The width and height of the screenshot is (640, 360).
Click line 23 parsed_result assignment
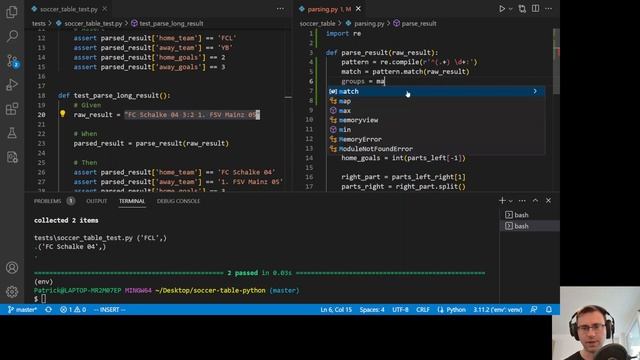pos(151,143)
